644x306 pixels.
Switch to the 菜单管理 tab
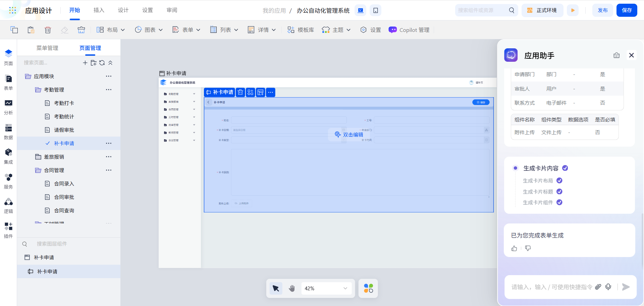(47, 48)
